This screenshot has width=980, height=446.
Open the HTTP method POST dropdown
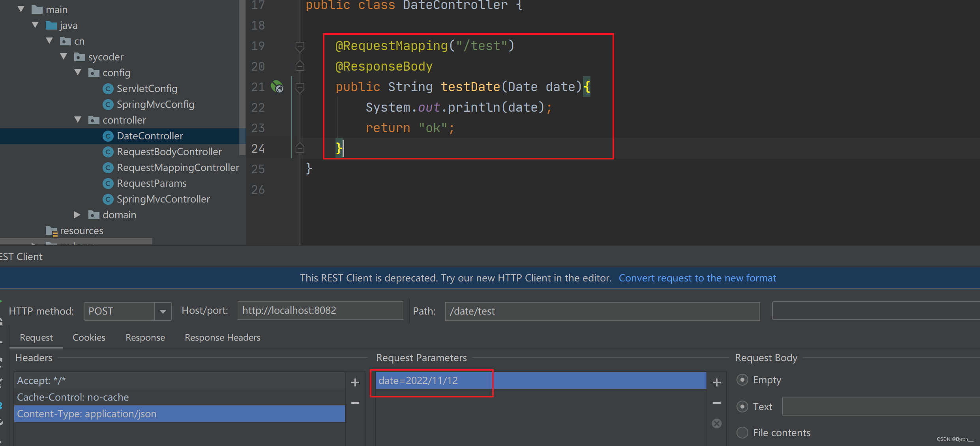tap(163, 311)
